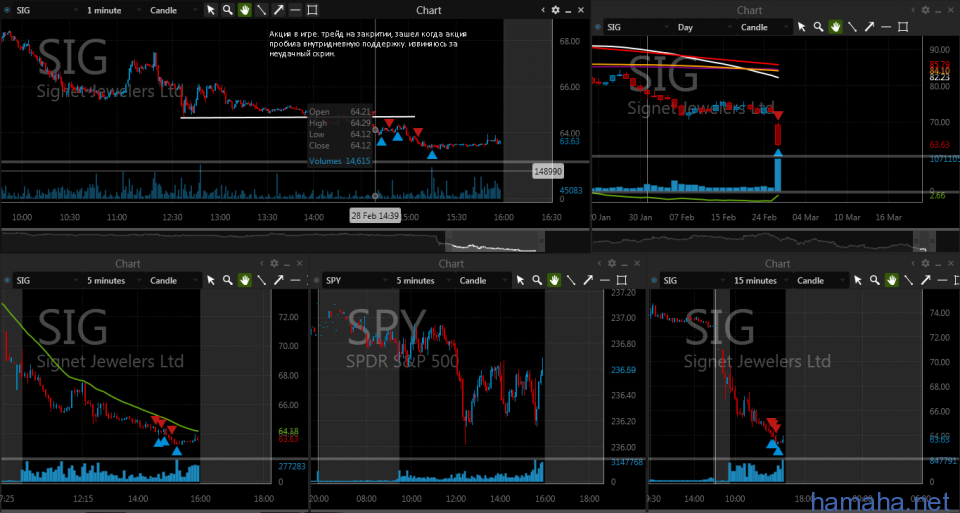Toggle the hand pan tool in the 15 minutes chart

tap(891, 280)
